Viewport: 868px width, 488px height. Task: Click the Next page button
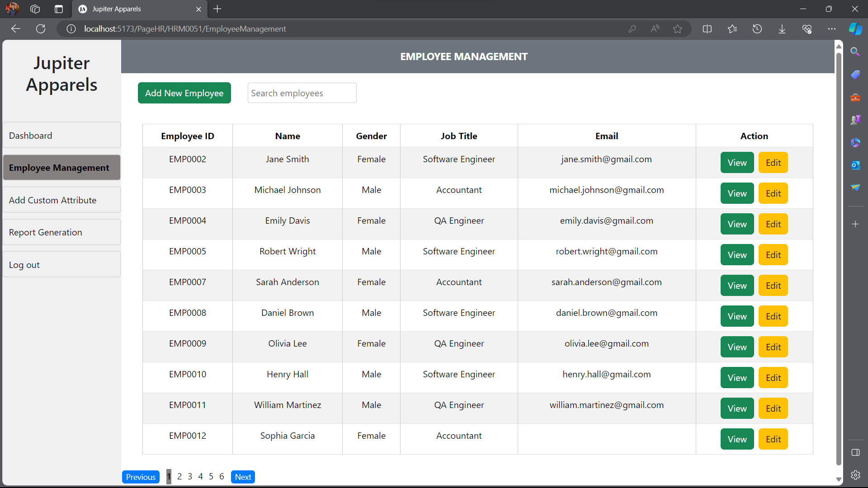tap(243, 477)
